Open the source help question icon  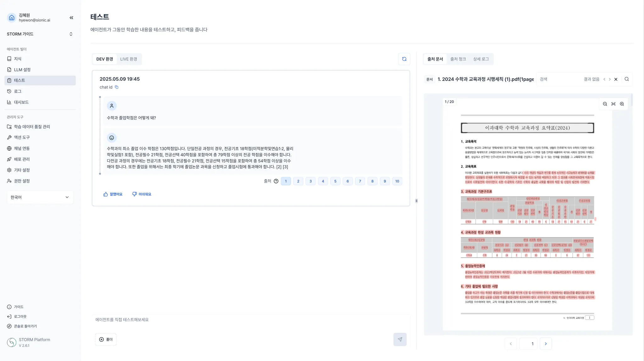point(276,181)
